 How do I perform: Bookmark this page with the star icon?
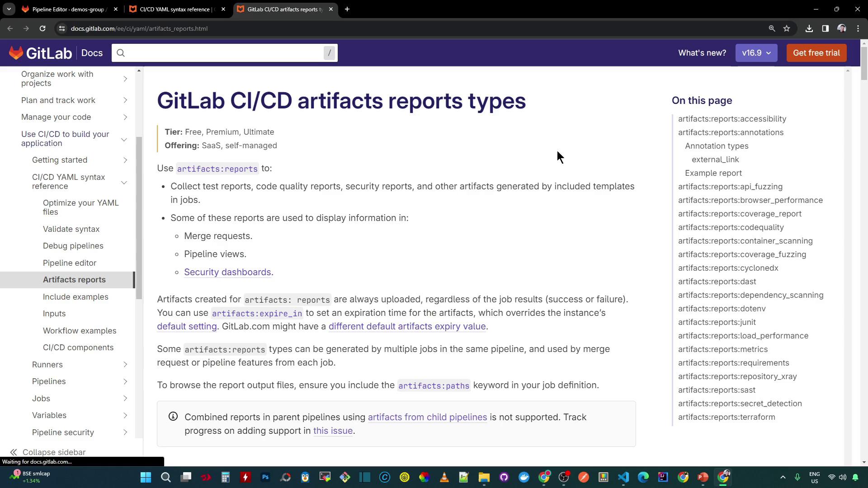787,28
